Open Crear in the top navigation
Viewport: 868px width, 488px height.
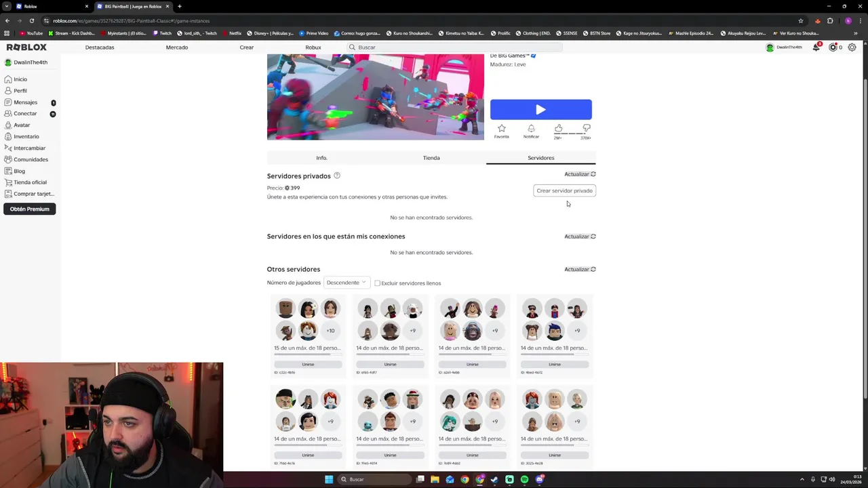[x=247, y=47]
